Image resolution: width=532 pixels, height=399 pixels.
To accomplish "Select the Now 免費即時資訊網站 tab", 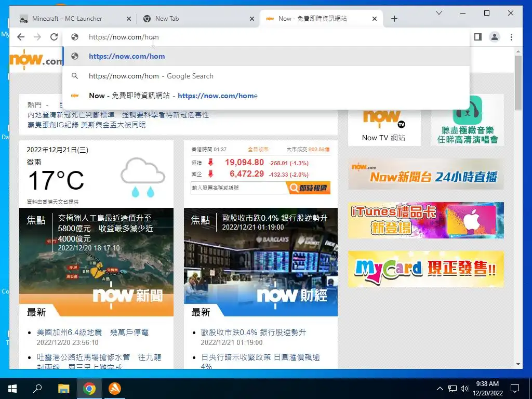I will (321, 19).
